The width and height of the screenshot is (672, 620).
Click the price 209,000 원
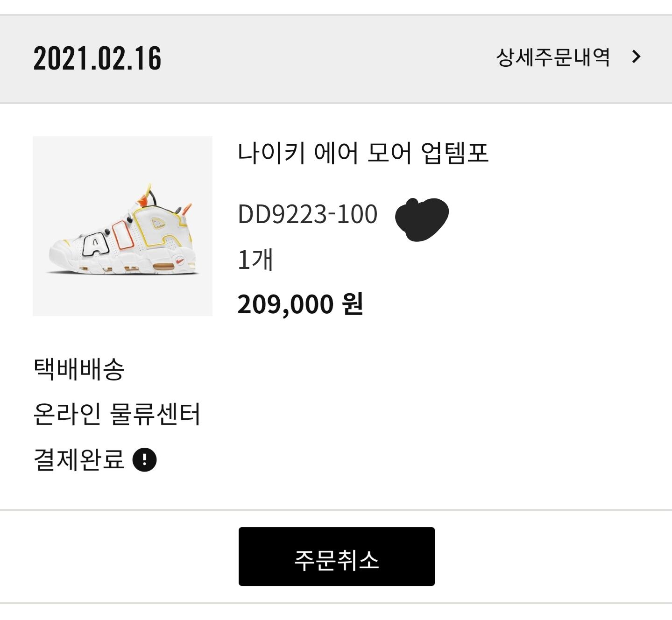pos(300,304)
